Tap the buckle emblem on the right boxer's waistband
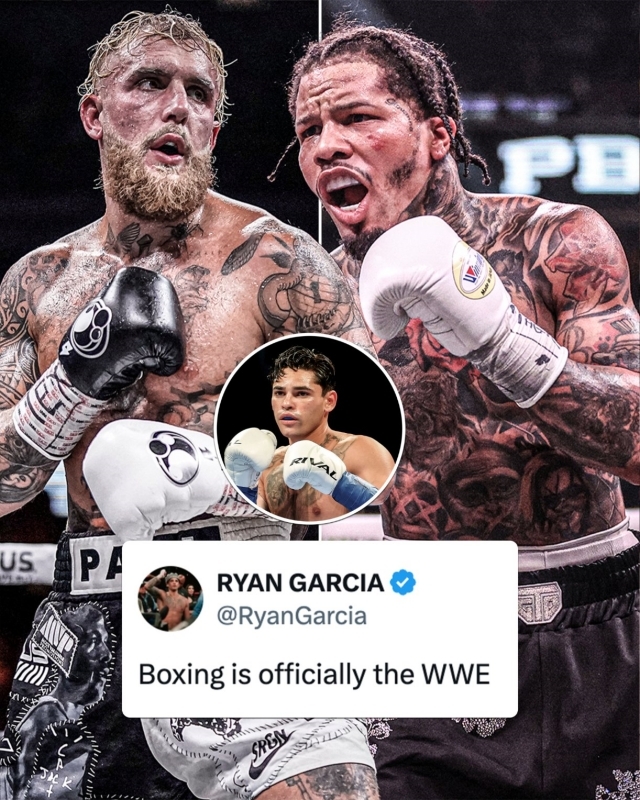The height and width of the screenshot is (800, 640). pos(540,602)
